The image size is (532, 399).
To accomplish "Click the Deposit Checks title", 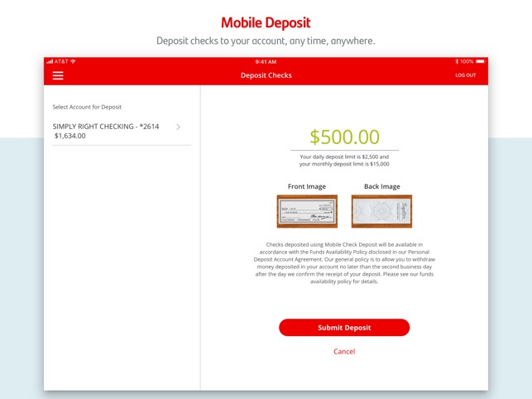I will [x=266, y=75].
